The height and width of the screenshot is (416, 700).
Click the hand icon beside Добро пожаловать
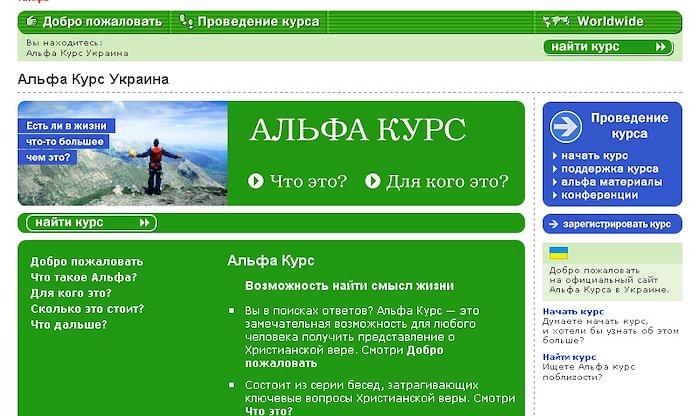(x=32, y=21)
